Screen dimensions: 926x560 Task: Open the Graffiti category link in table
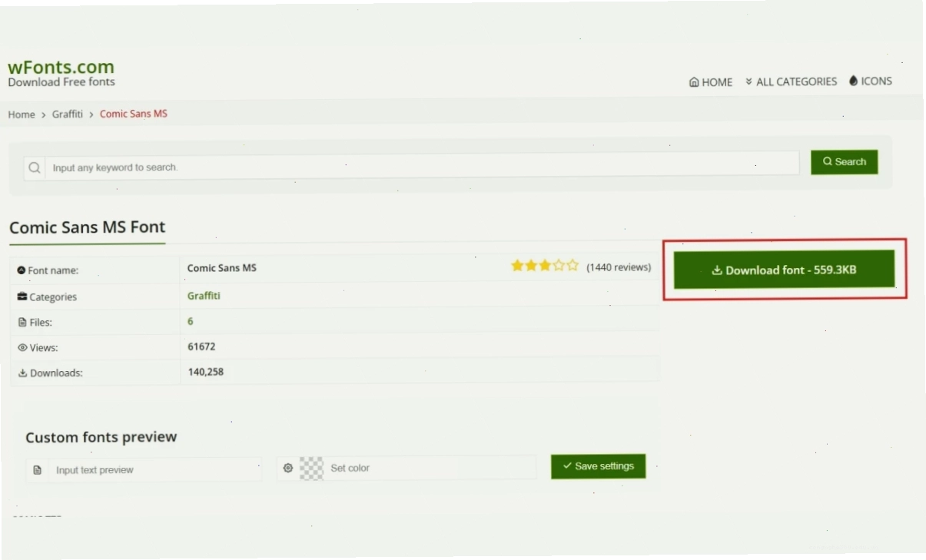click(204, 296)
